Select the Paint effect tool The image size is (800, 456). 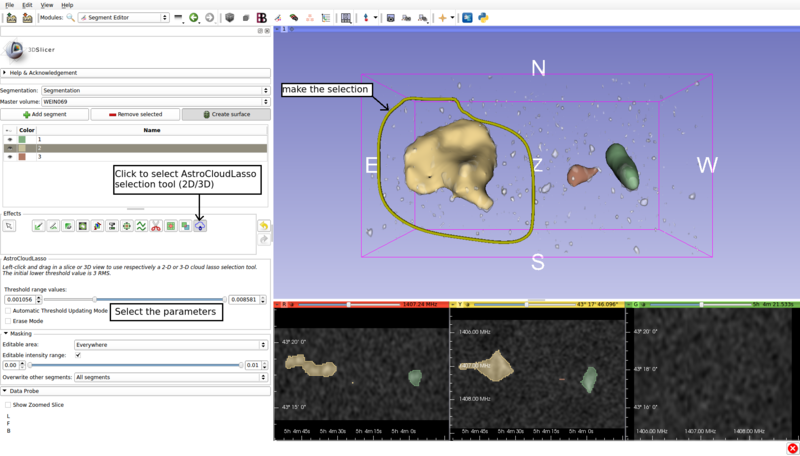(38, 226)
